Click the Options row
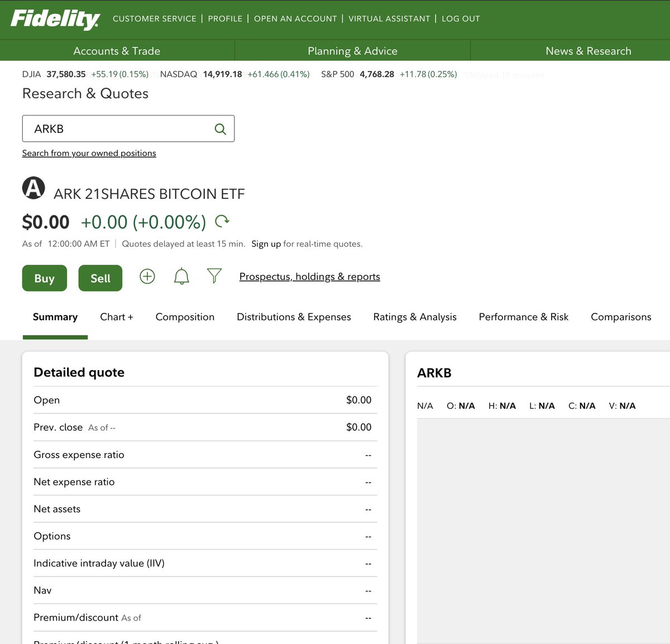 205,536
